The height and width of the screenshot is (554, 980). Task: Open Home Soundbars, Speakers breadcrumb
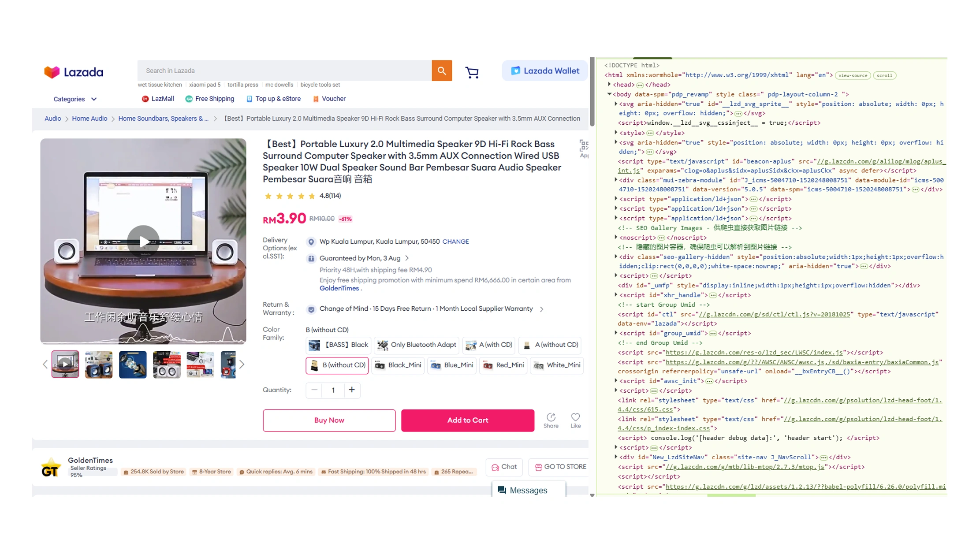point(163,119)
